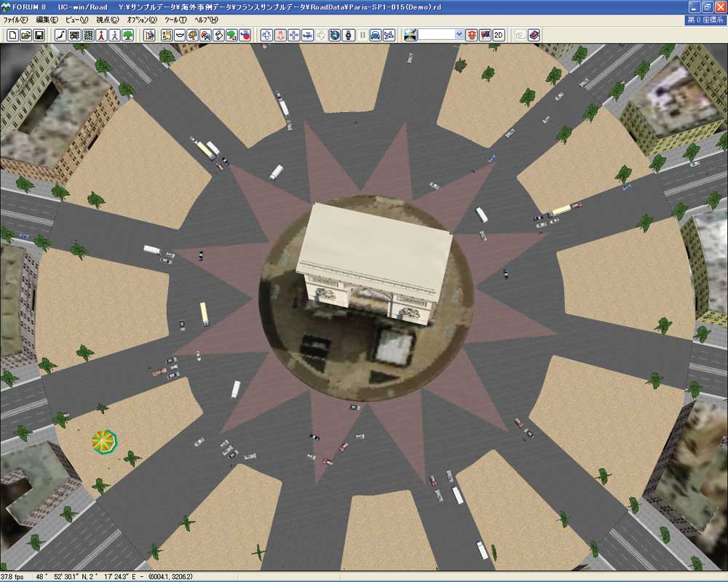Select the airplane flight icon
This screenshot has height=582, width=728.
click(389, 35)
